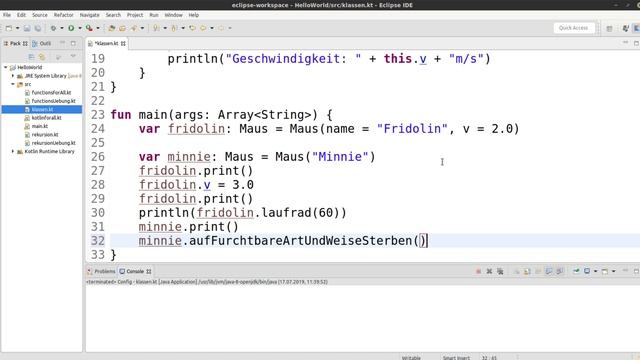Toggle Scroll Lock in console toolbar
Screen dimensions: 640x360
(x=527, y=271)
